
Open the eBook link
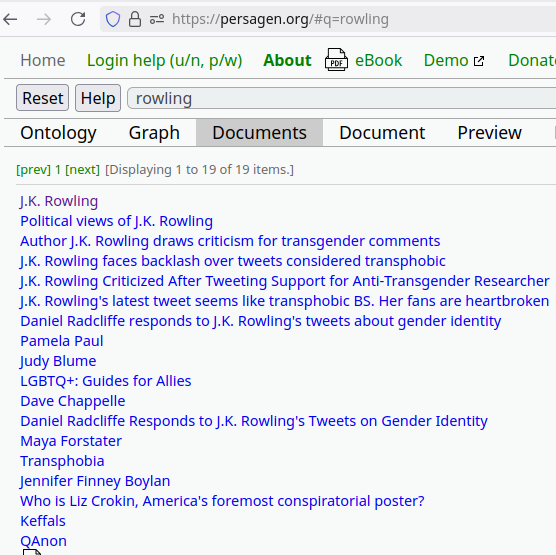tap(378, 60)
